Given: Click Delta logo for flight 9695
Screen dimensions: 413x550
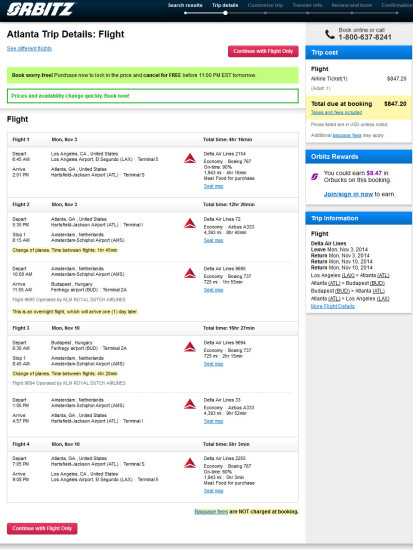Looking at the screenshot, I should [x=190, y=273].
